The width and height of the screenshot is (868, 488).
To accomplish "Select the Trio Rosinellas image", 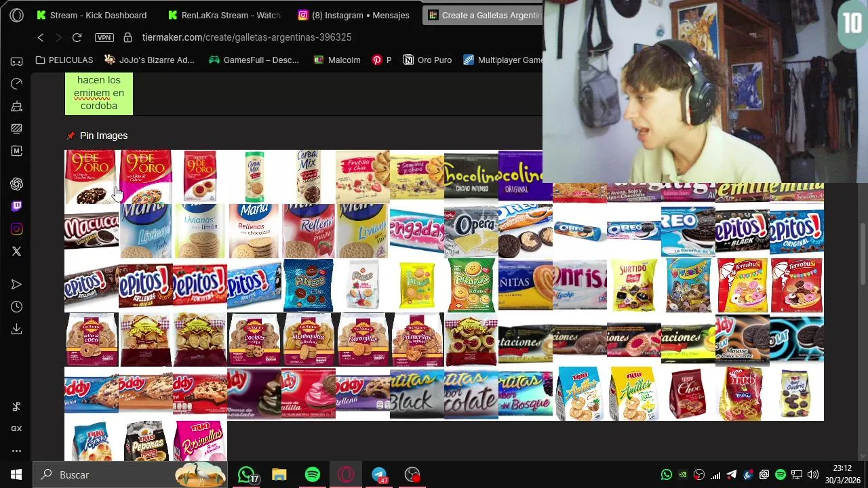I will [x=200, y=441].
